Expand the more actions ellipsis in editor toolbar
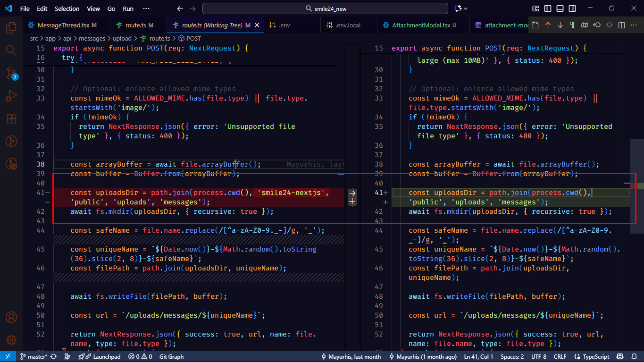The image size is (644, 362). coord(634,25)
